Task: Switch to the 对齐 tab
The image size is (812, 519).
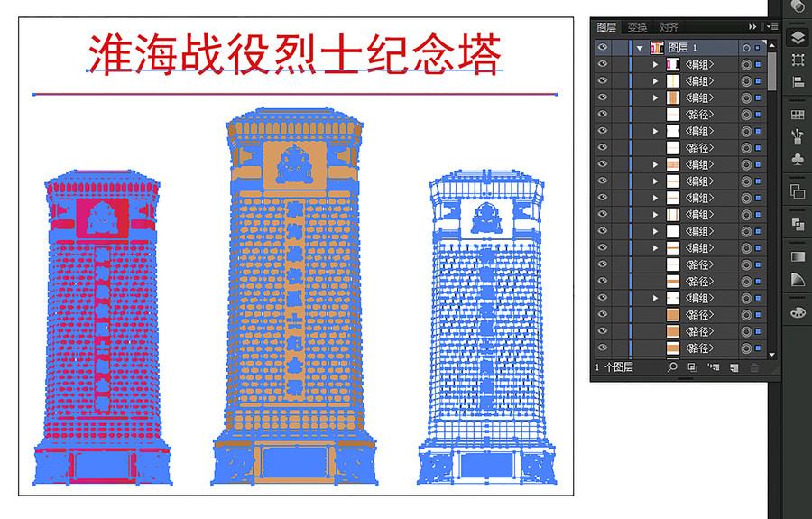Action: pos(669,27)
